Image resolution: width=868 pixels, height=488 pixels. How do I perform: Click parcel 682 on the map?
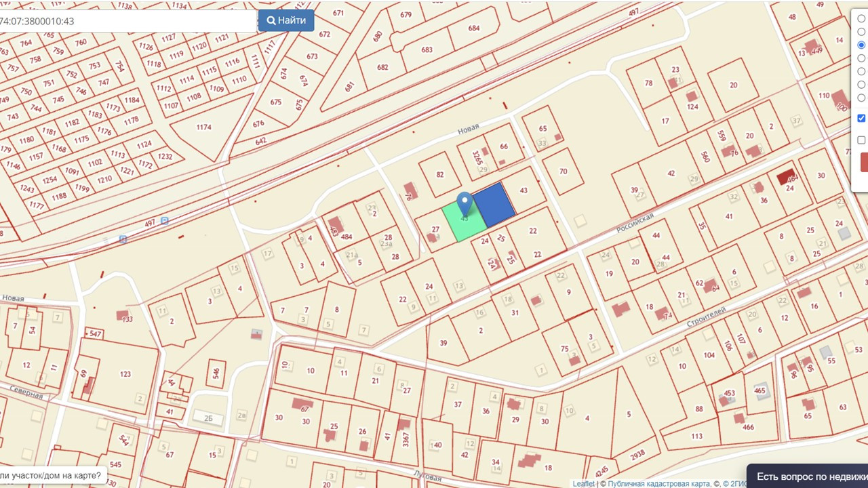(382, 67)
